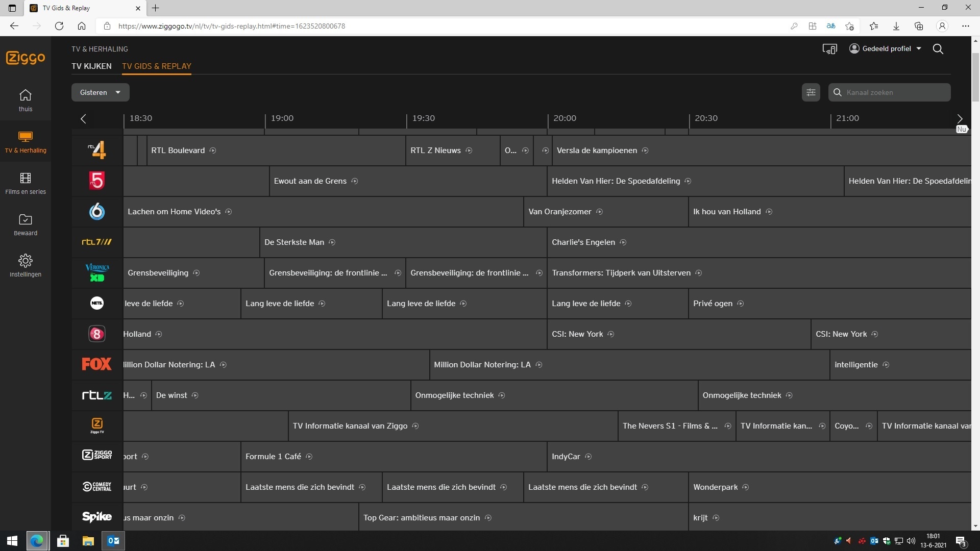Open the Gisteren day dropdown
Image resolution: width=980 pixels, height=551 pixels.
(x=100, y=92)
